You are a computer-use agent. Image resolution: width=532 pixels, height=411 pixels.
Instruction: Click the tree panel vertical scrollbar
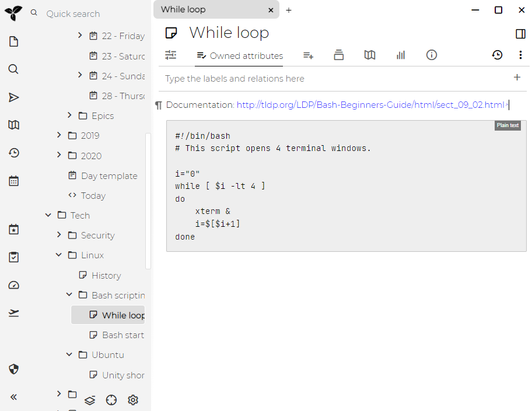(148, 201)
